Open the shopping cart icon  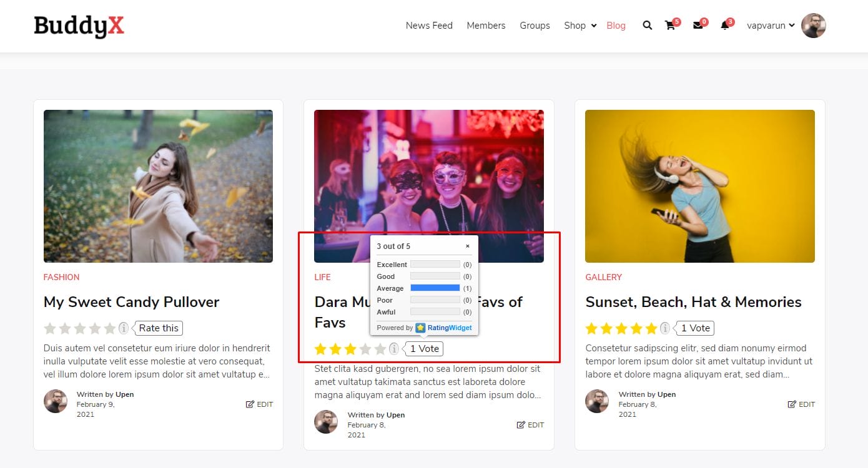(670, 26)
